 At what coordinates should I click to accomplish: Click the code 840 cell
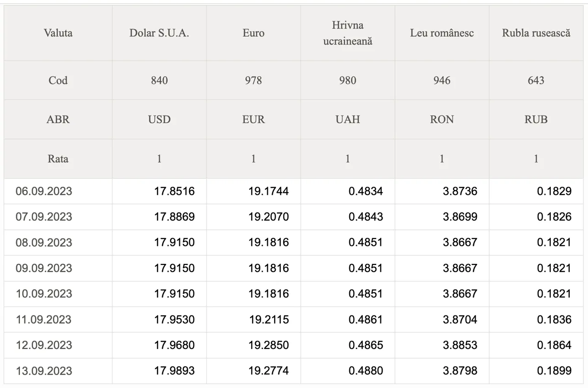[159, 80]
